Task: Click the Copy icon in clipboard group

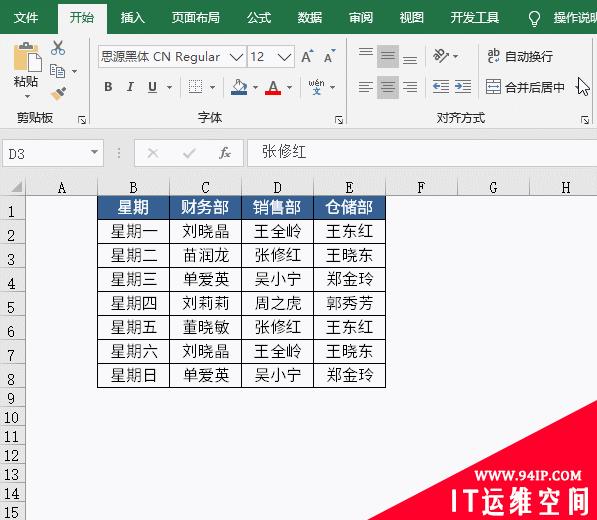Action: click(x=57, y=71)
